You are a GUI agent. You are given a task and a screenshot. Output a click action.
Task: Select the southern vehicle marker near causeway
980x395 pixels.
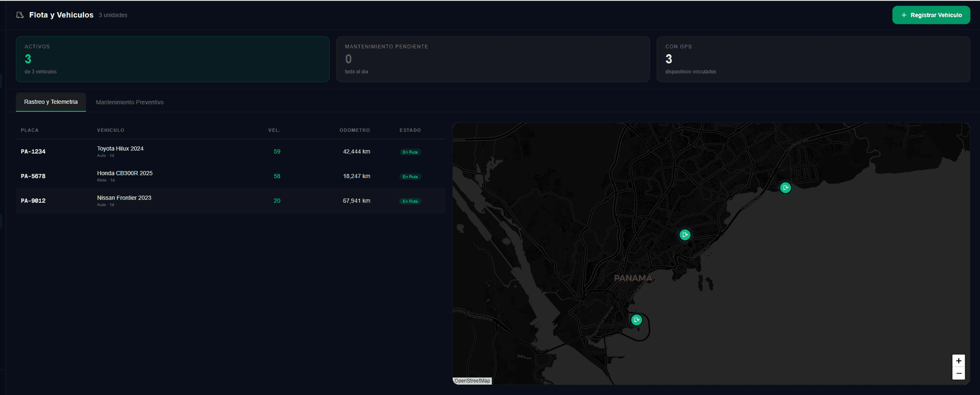click(x=636, y=320)
